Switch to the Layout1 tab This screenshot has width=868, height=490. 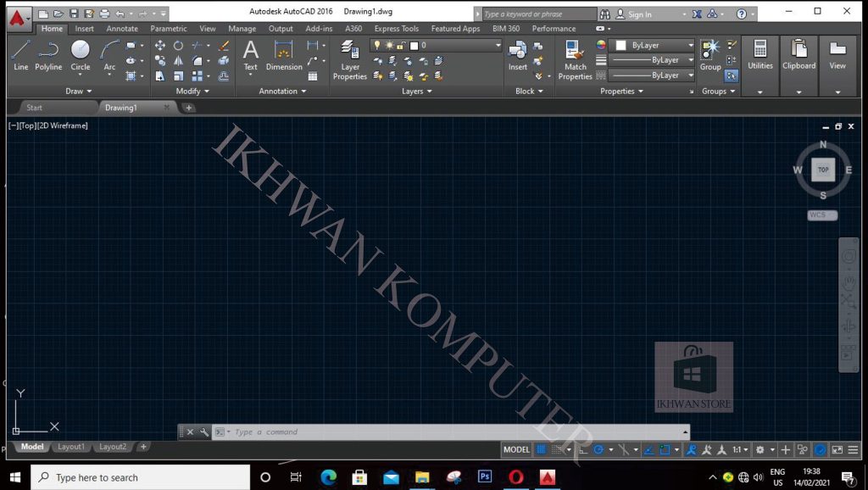coord(71,447)
